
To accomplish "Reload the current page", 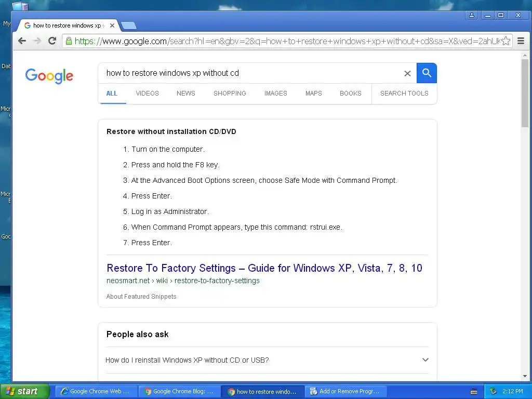I will pos(52,41).
